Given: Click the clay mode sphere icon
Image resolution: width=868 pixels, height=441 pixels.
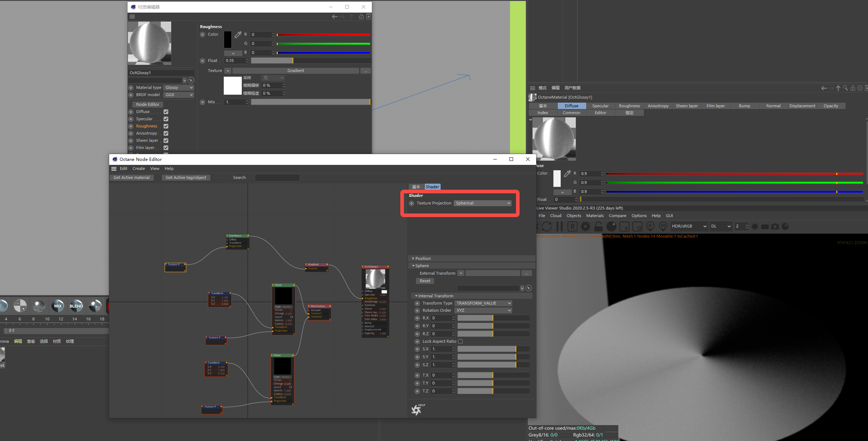Looking at the screenshot, I should [611, 226].
